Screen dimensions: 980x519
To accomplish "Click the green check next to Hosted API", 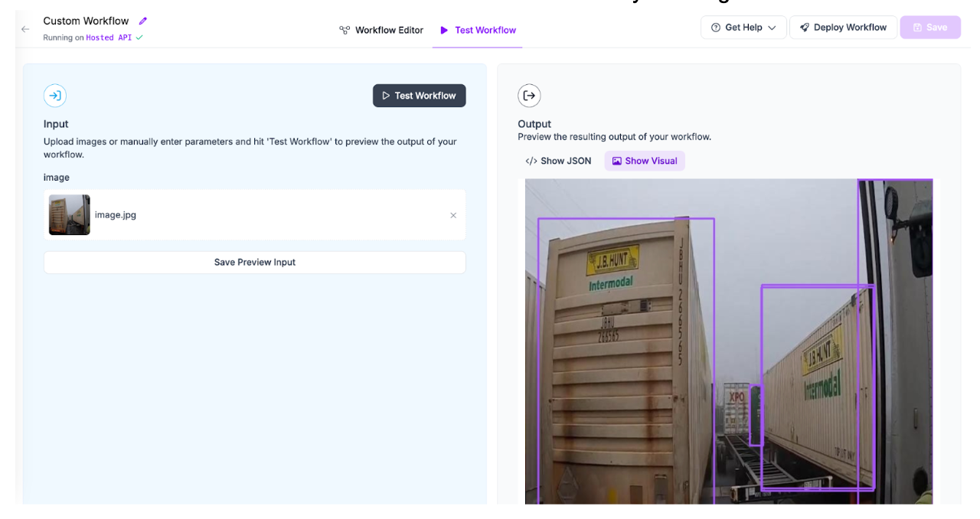I will point(139,38).
